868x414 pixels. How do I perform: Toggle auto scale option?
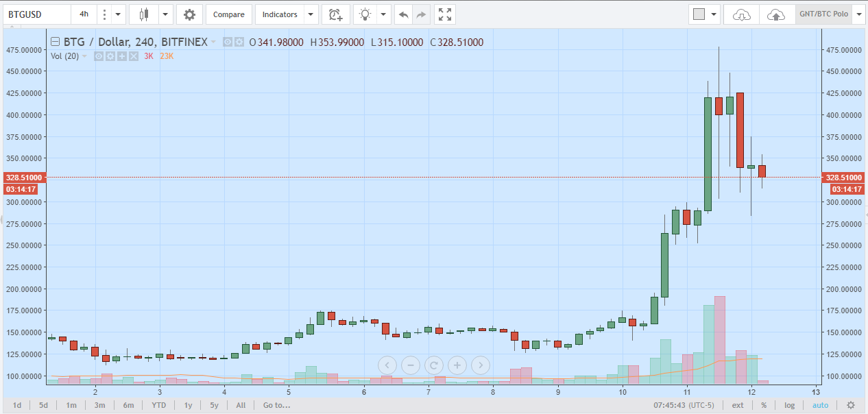coord(820,405)
